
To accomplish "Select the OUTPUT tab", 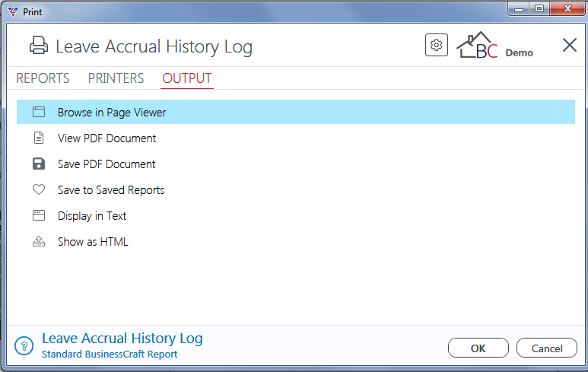I will point(187,78).
